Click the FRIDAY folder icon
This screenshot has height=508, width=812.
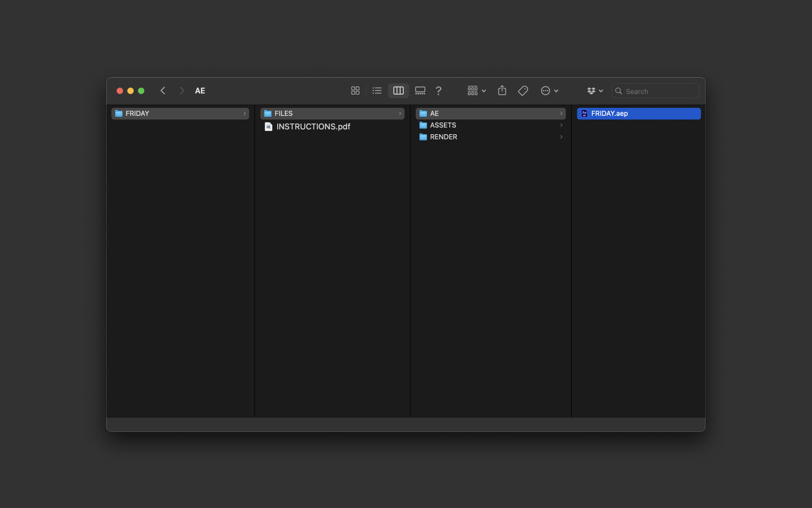coord(119,114)
